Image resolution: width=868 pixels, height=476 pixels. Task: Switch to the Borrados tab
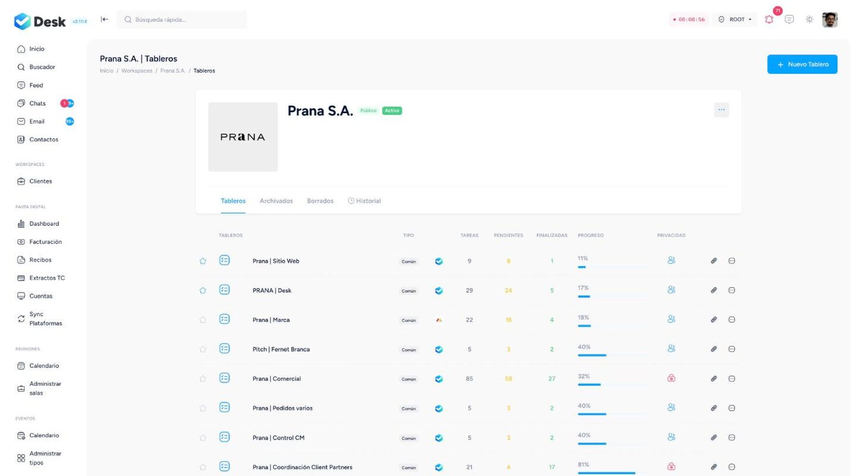point(320,201)
